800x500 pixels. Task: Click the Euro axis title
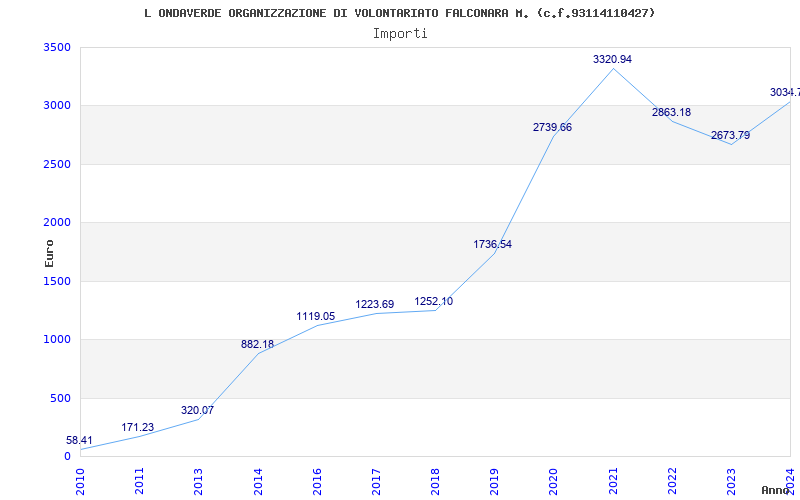[x=49, y=253]
